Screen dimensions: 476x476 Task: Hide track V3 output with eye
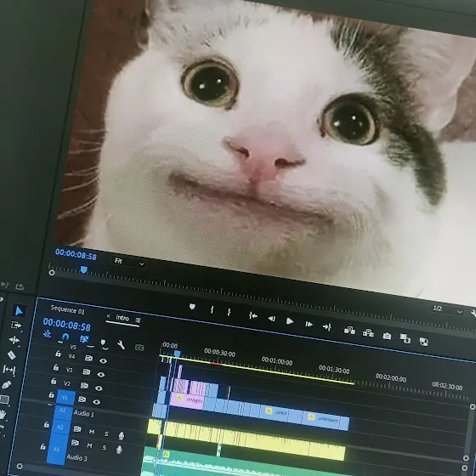101,375
